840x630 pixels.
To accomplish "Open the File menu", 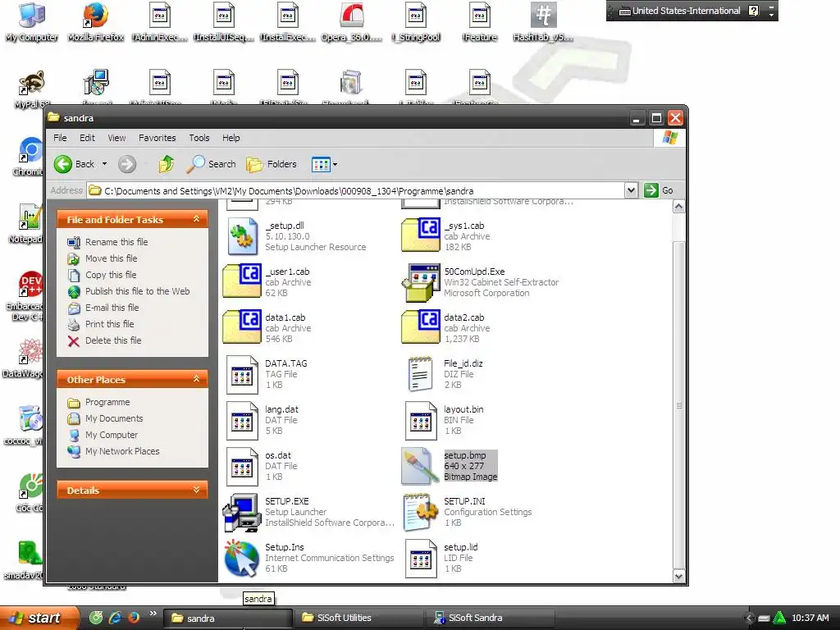I will tap(60, 138).
